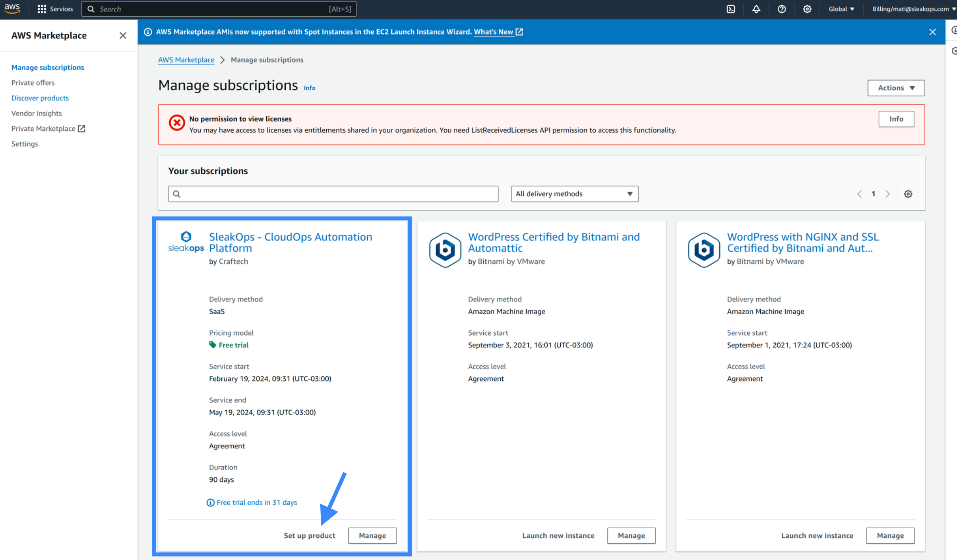Image resolution: width=957 pixels, height=560 pixels.
Task: Select Discover products in the sidebar
Action: point(40,98)
